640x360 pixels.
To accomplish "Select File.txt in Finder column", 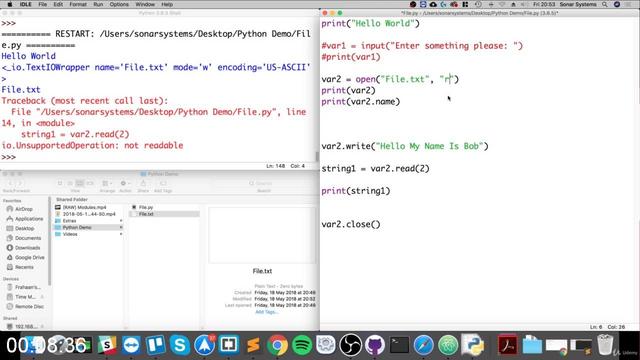I will coord(146,214).
